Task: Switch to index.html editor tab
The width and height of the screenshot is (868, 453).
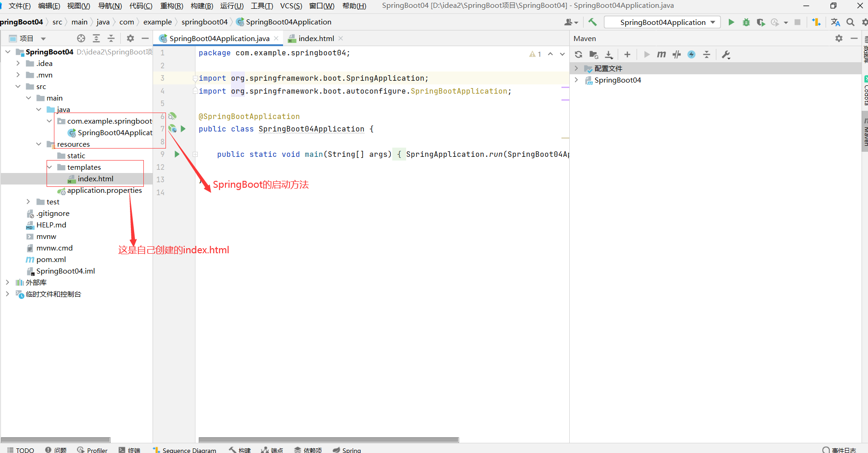Action: (316, 38)
